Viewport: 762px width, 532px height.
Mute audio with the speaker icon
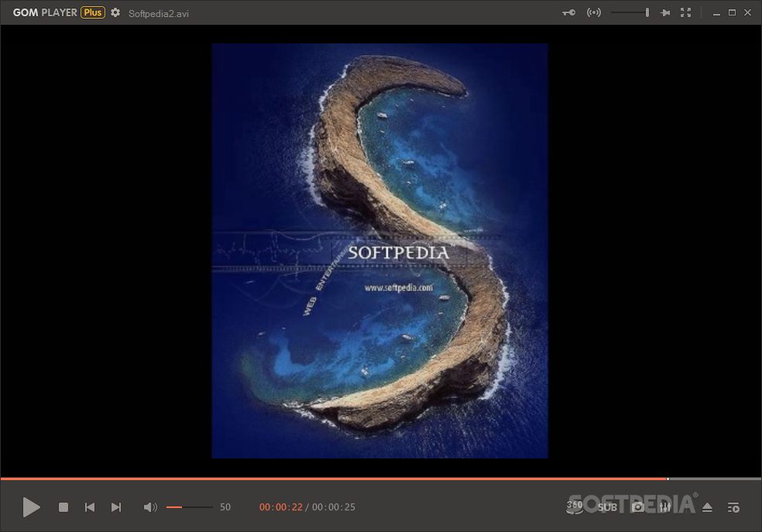(150, 507)
